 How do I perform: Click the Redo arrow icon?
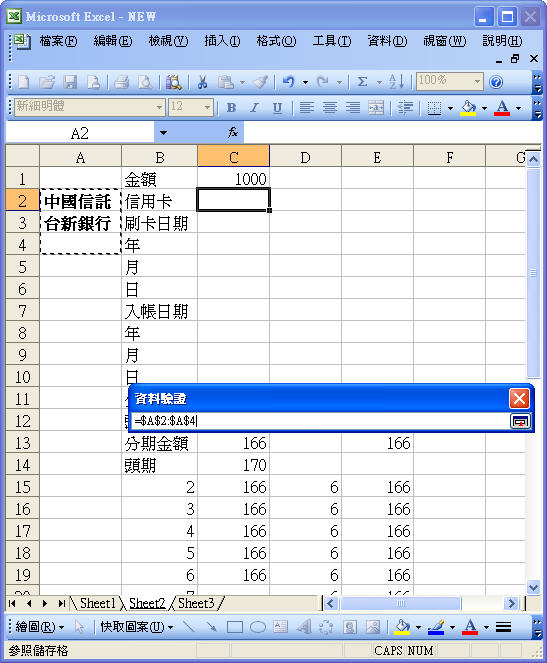[323, 82]
